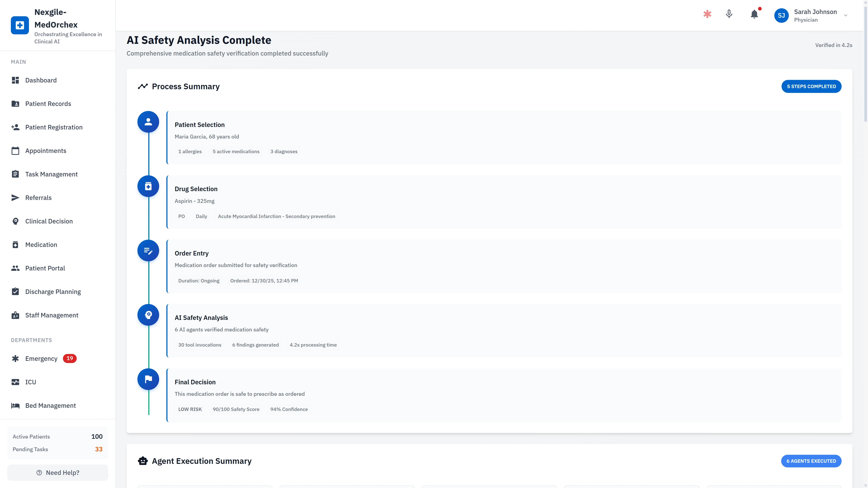
Task: Click the Nexgile-MedOrchex logo icon
Action: coord(20,25)
